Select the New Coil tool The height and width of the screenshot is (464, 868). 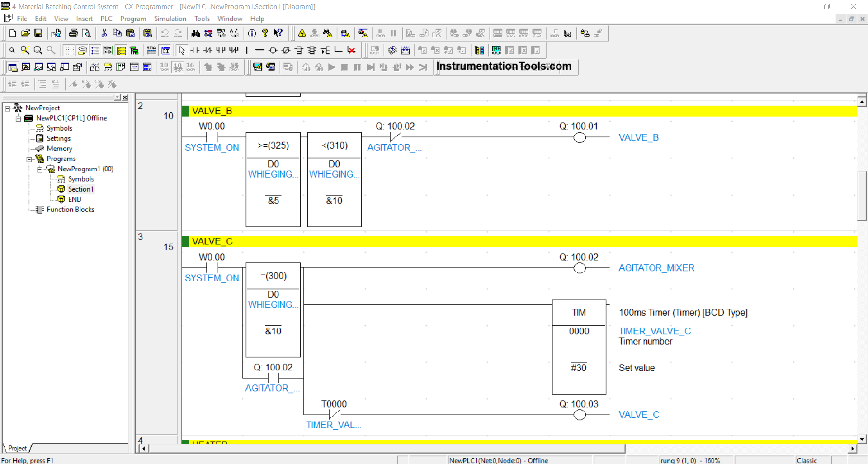[x=273, y=50]
